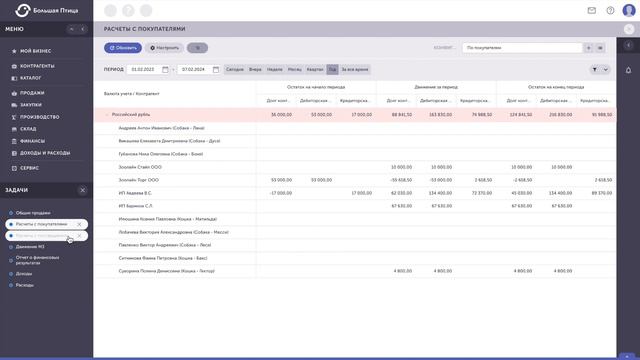Select the Год period preset
Screen dimensions: 640x360
(x=332, y=69)
